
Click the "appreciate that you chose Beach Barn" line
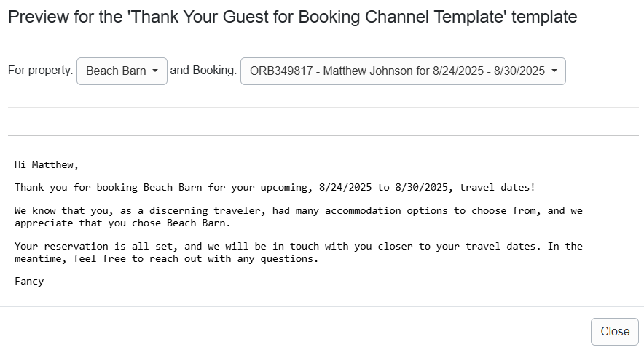(x=122, y=223)
